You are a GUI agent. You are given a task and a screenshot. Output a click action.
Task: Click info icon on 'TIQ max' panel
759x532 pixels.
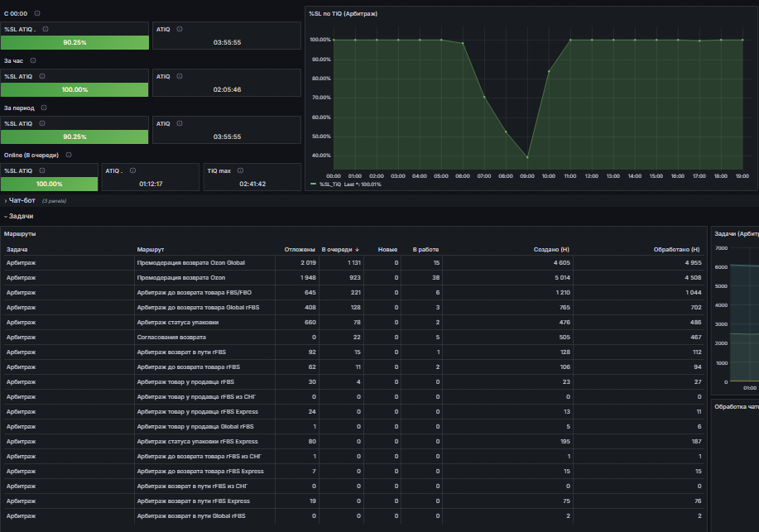pos(241,170)
